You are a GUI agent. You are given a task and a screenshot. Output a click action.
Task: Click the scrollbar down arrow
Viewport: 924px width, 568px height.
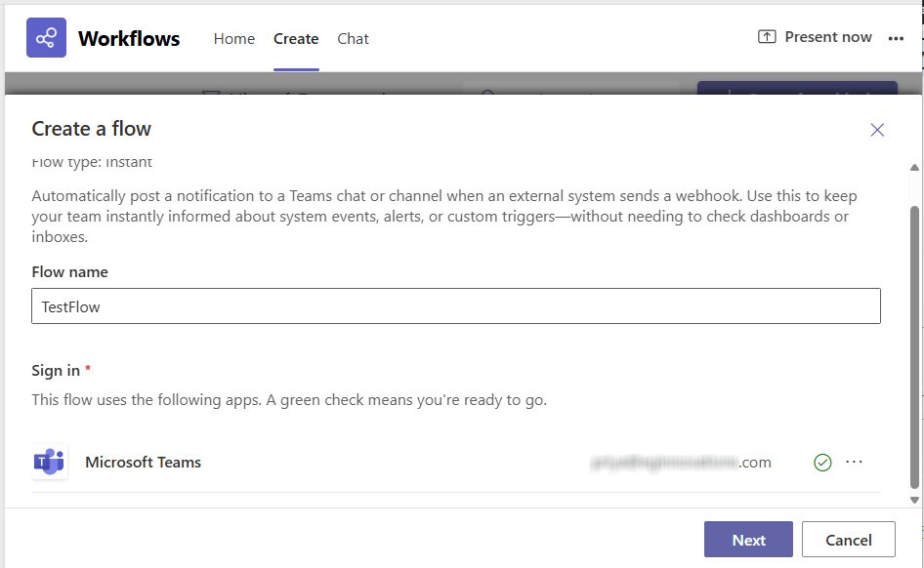pos(915,499)
